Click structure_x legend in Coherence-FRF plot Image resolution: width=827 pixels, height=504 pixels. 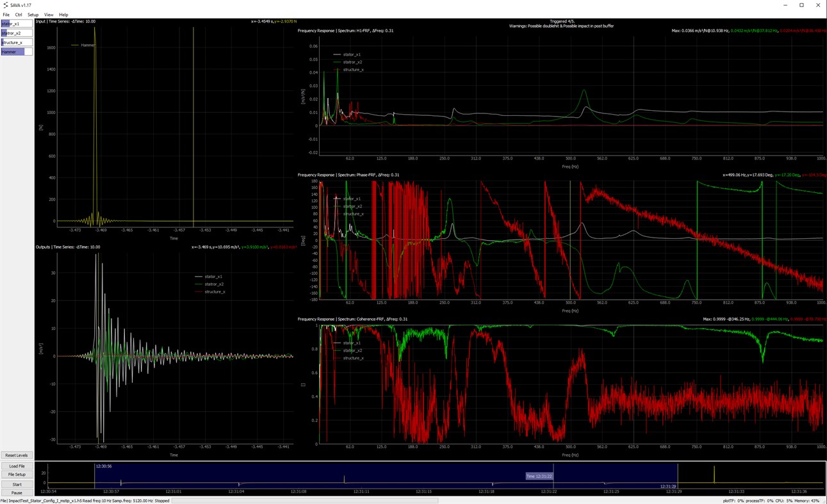click(348, 358)
